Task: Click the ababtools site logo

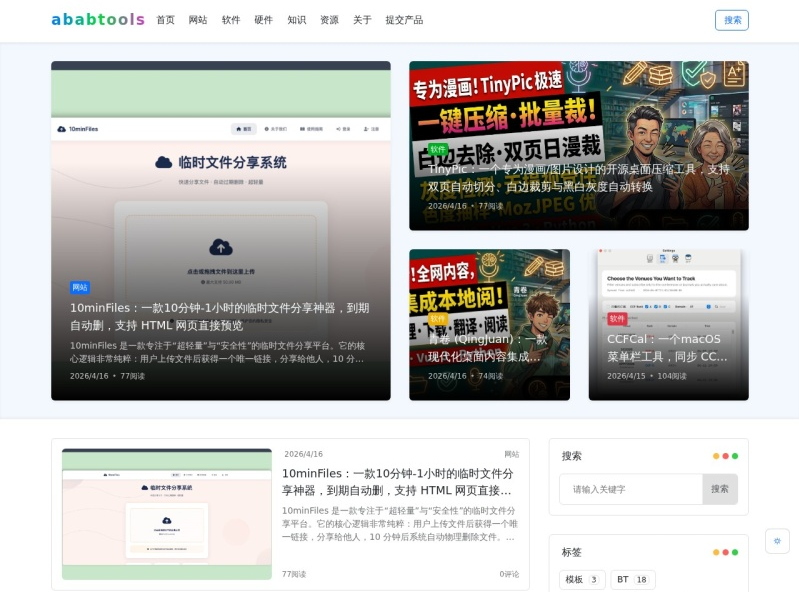Action: (x=98, y=20)
